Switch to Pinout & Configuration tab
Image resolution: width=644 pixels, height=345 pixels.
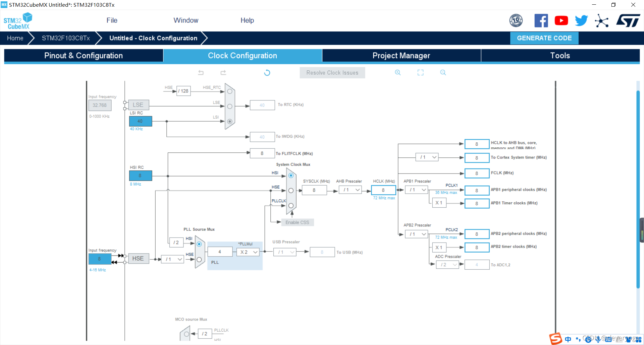tap(84, 56)
